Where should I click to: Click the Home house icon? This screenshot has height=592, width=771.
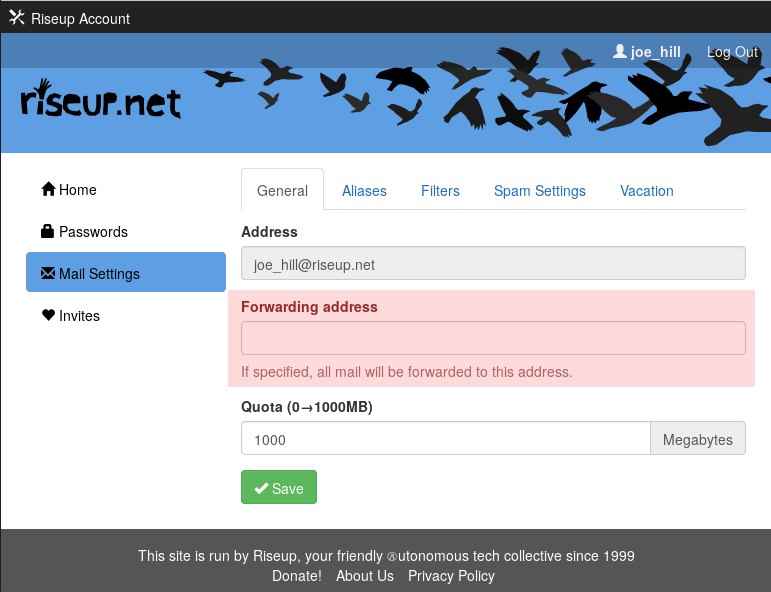click(x=47, y=189)
